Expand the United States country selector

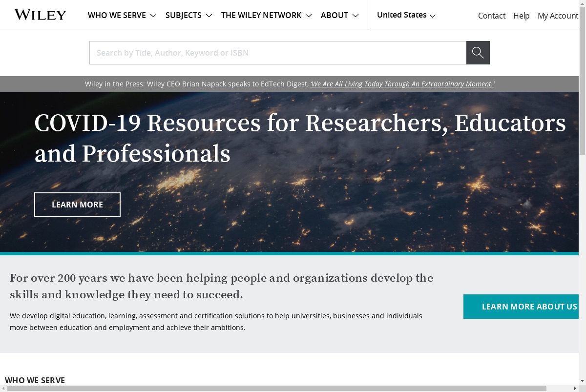pyautogui.click(x=406, y=15)
